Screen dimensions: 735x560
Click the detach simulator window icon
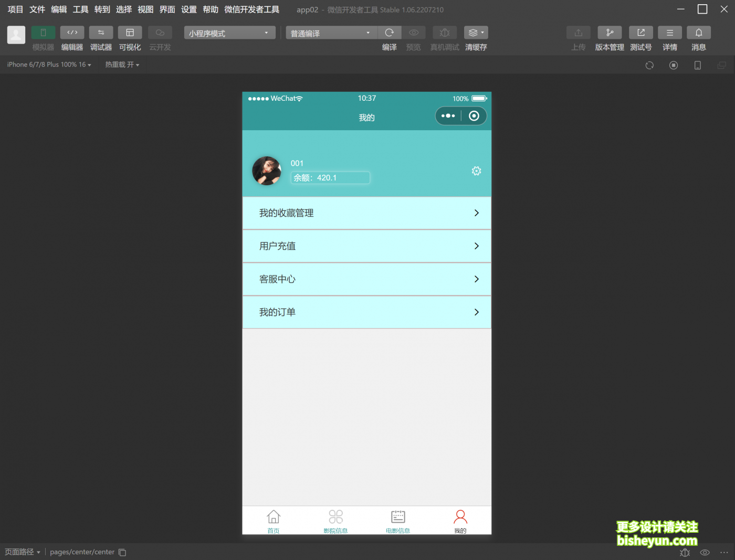point(722,65)
